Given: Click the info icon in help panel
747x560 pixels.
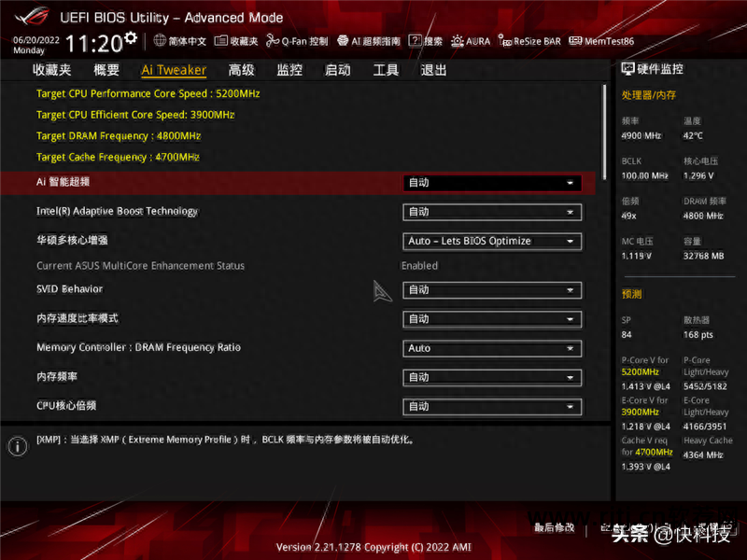Looking at the screenshot, I should (18, 446).
